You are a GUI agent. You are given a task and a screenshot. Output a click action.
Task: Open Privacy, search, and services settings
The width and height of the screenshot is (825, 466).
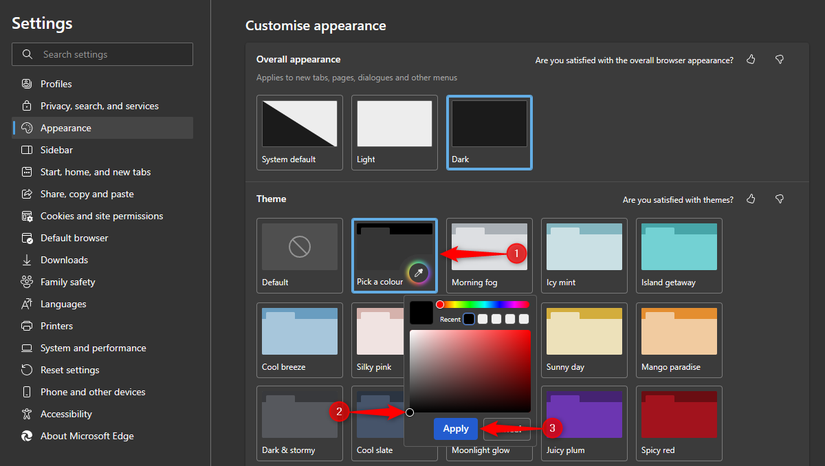click(99, 106)
